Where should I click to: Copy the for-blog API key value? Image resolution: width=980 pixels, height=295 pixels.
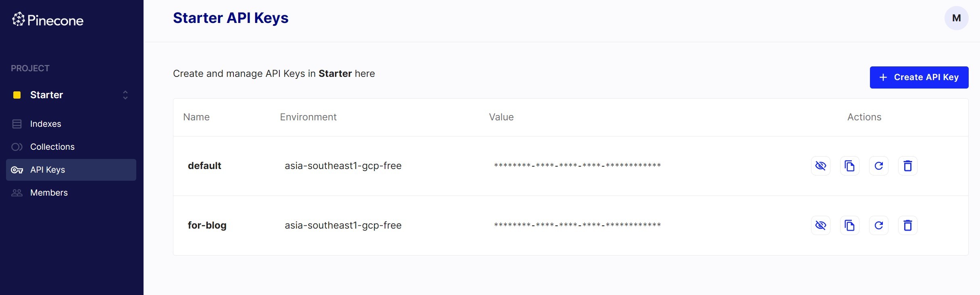pyautogui.click(x=850, y=225)
